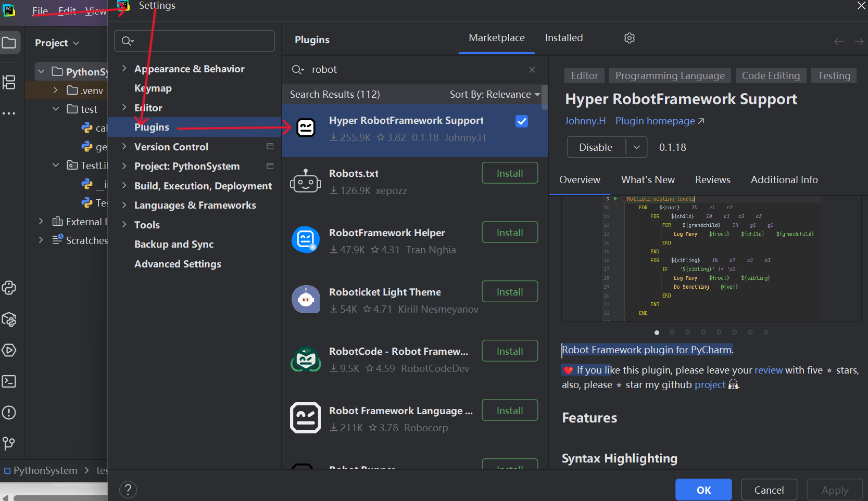Open the Services tool window
This screenshot has height=501, width=868.
tap(10, 350)
